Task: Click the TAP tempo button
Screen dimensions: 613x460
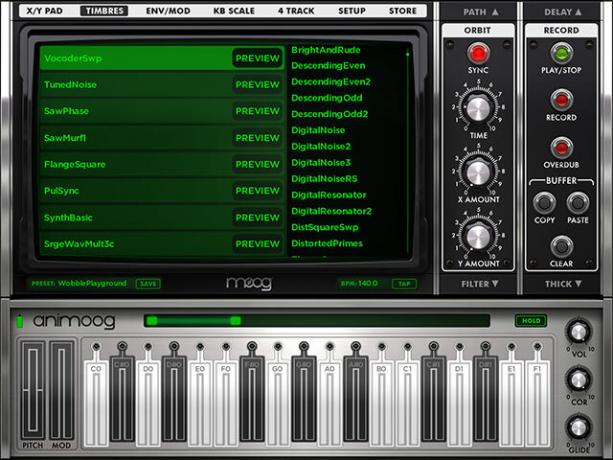Action: tap(404, 284)
